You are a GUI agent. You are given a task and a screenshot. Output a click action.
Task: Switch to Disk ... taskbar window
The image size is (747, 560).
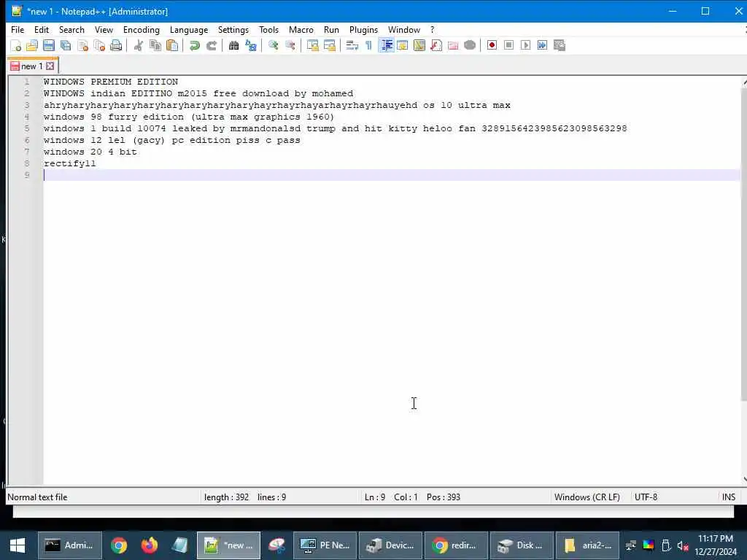pyautogui.click(x=522, y=545)
